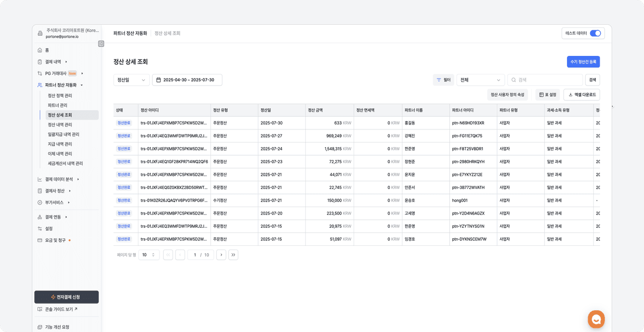
Task: Open the 전체 filter dropdown
Action: tap(480, 80)
